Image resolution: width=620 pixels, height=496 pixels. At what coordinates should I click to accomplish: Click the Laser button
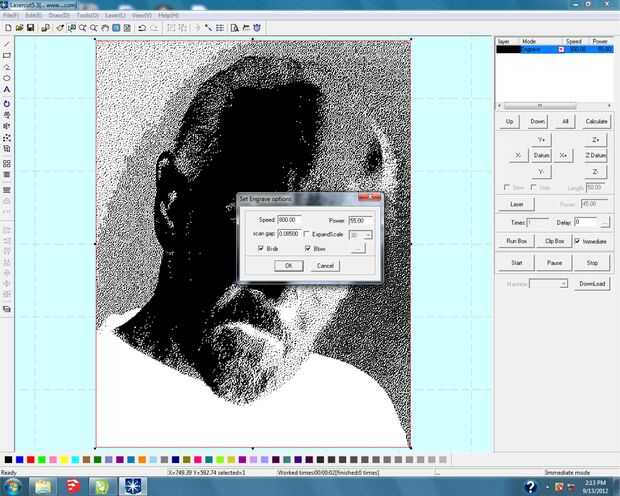[x=516, y=204]
